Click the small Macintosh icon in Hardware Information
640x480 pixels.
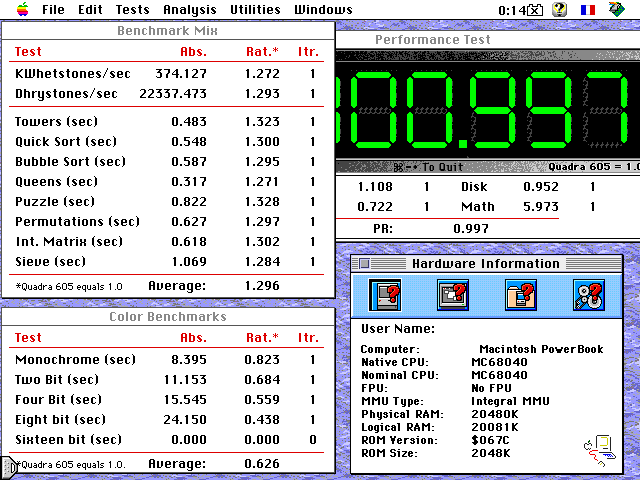point(600,451)
